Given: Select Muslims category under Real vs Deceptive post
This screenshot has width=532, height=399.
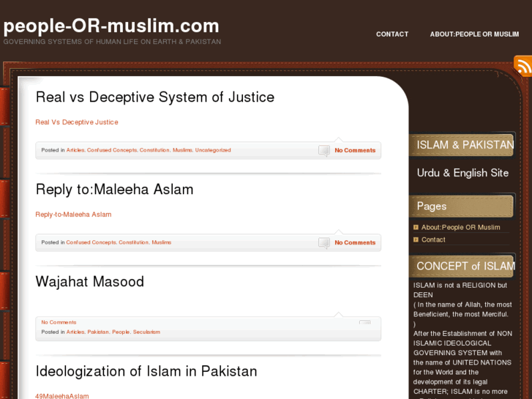Looking at the screenshot, I should point(182,150).
